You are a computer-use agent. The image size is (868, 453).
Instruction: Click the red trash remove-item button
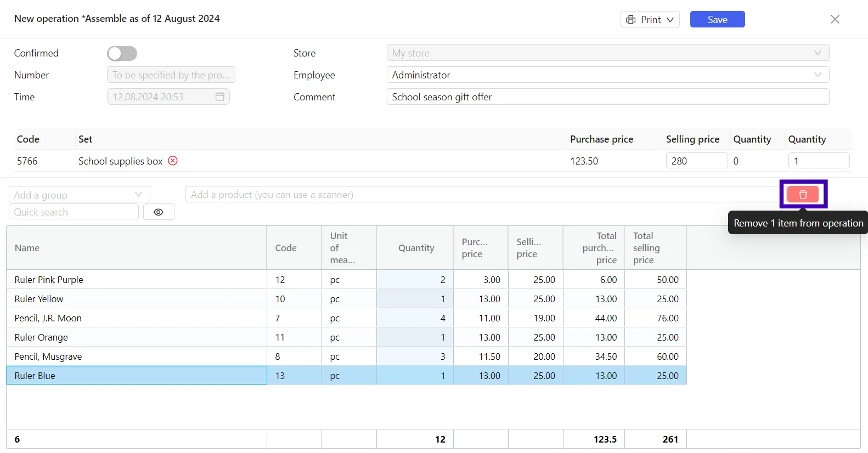tap(803, 194)
